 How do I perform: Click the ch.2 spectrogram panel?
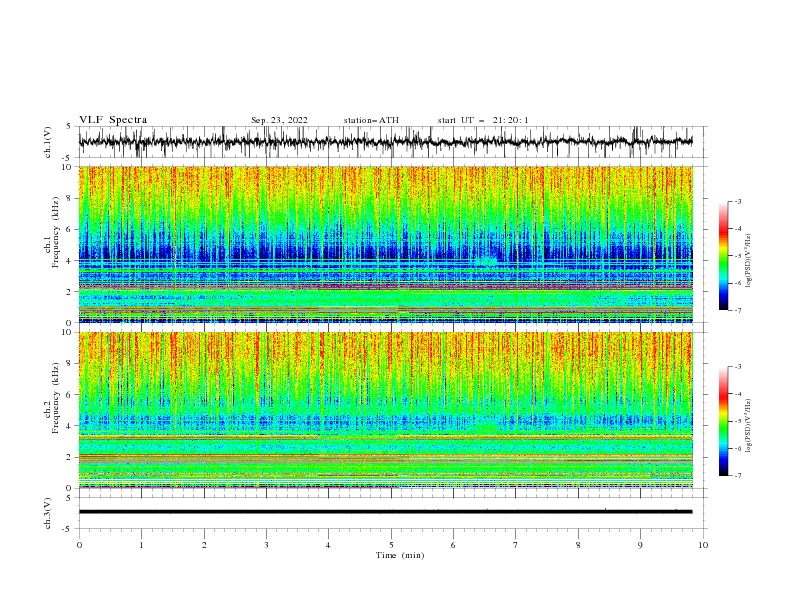pos(385,410)
